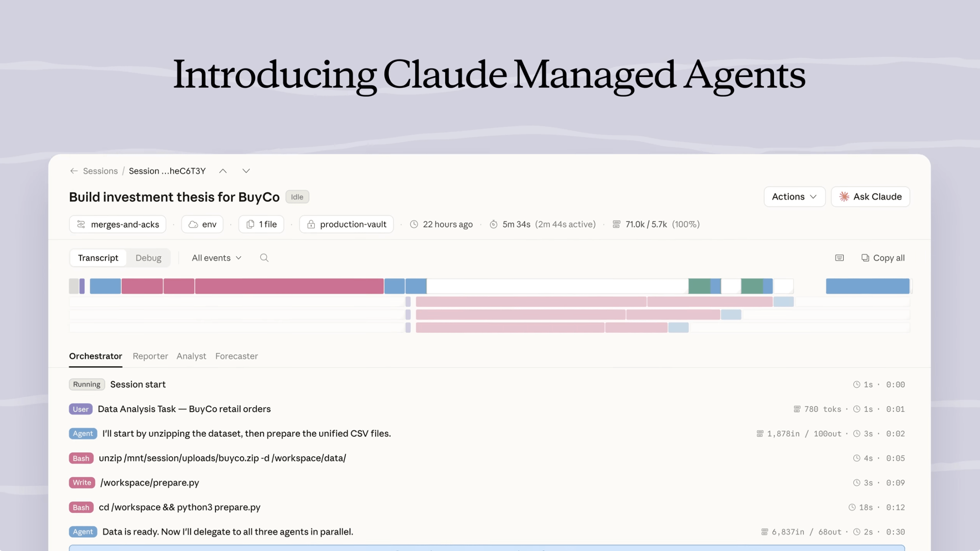Open the 'Data is ready' Agent row

tap(487, 532)
